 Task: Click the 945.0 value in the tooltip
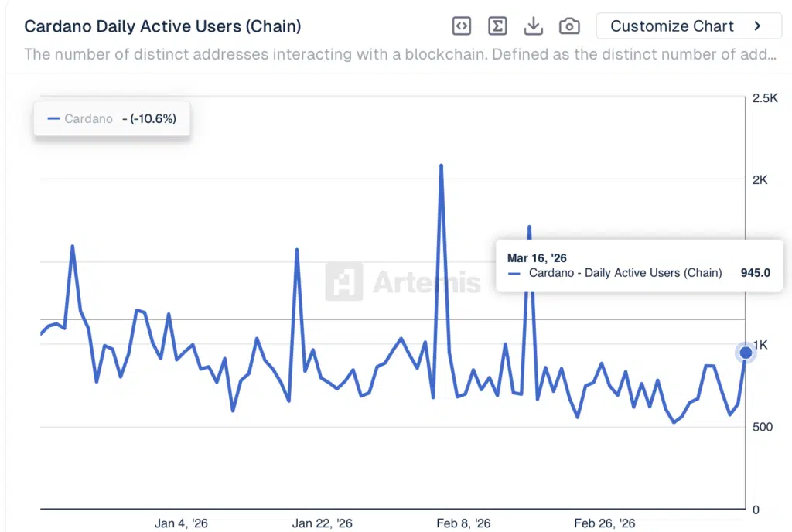coord(755,273)
